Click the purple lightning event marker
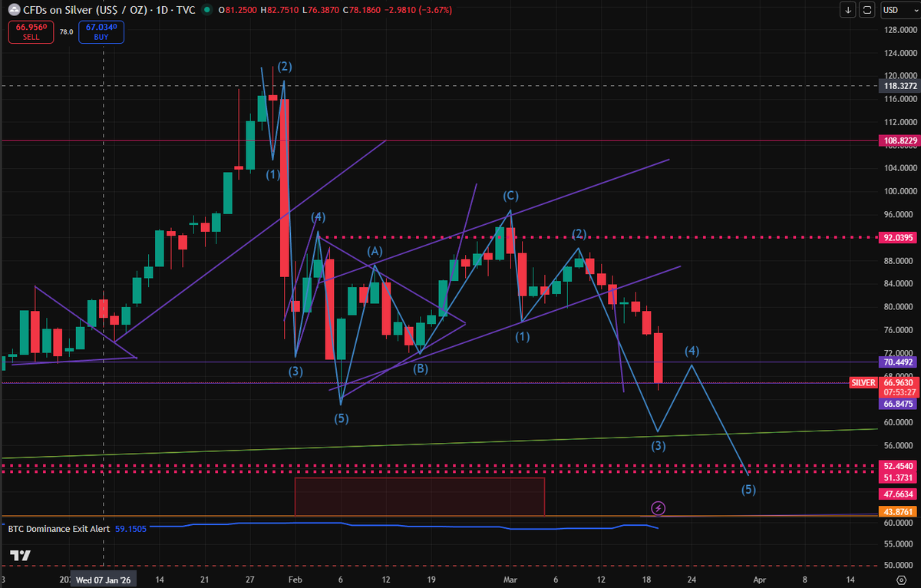921x588 pixels. [658, 507]
